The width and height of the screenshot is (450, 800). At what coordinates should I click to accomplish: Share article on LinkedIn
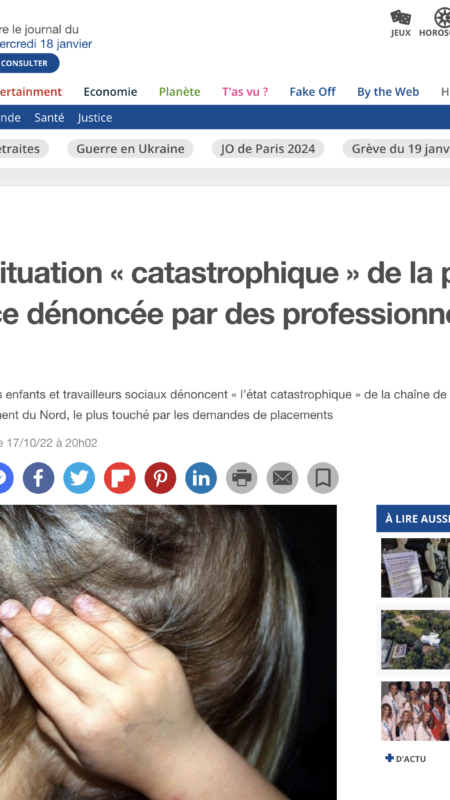(201, 478)
